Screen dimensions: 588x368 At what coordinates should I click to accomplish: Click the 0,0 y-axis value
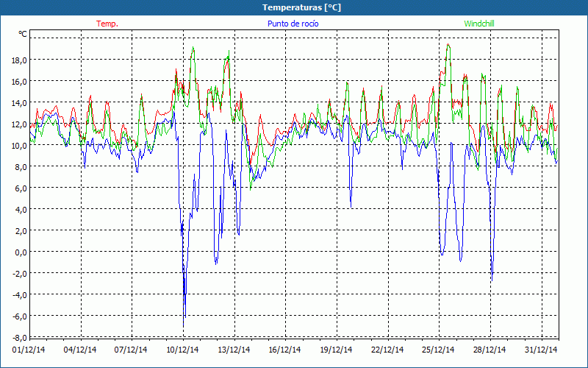21,252
